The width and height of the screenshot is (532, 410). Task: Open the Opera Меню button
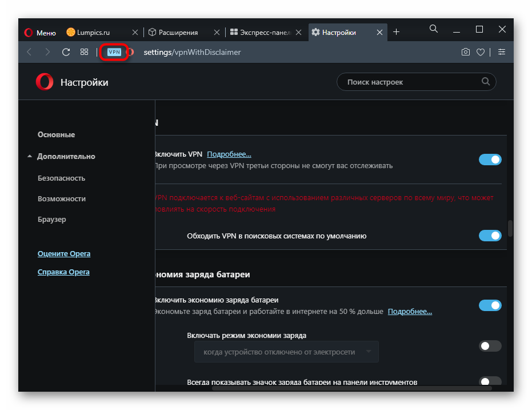pyautogui.click(x=40, y=33)
